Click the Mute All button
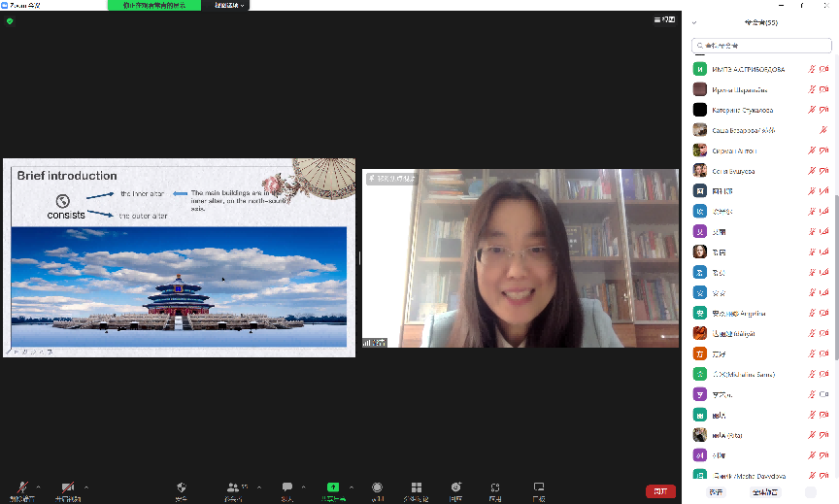This screenshot has width=839, height=504. point(765,492)
